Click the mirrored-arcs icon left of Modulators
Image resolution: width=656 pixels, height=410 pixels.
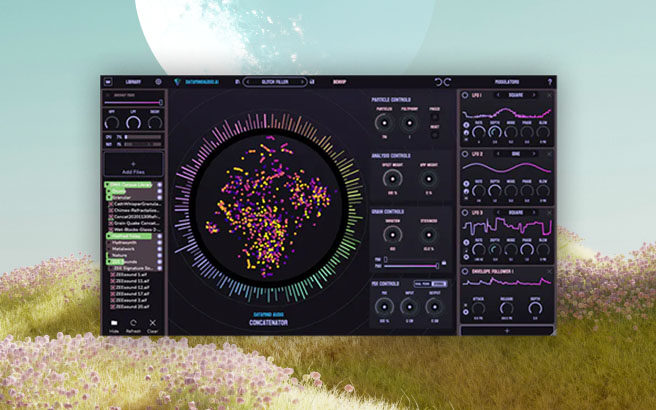tap(443, 82)
